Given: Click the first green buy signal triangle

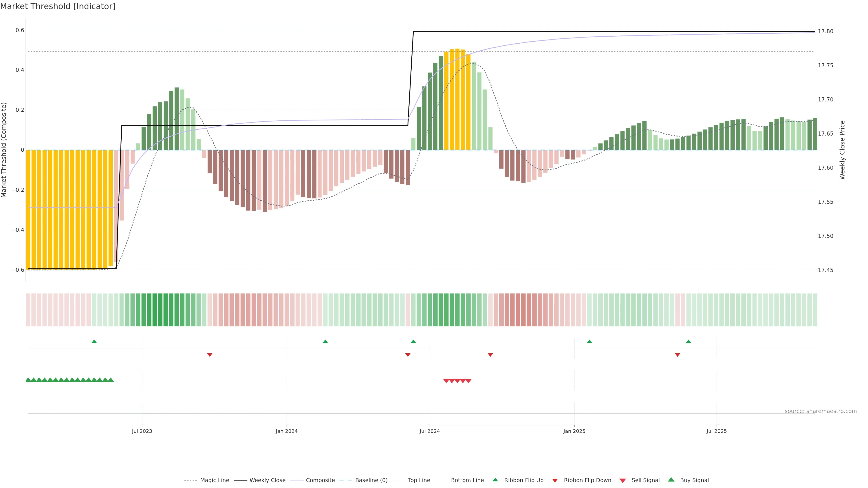Looking at the screenshot, I should tap(28, 380).
